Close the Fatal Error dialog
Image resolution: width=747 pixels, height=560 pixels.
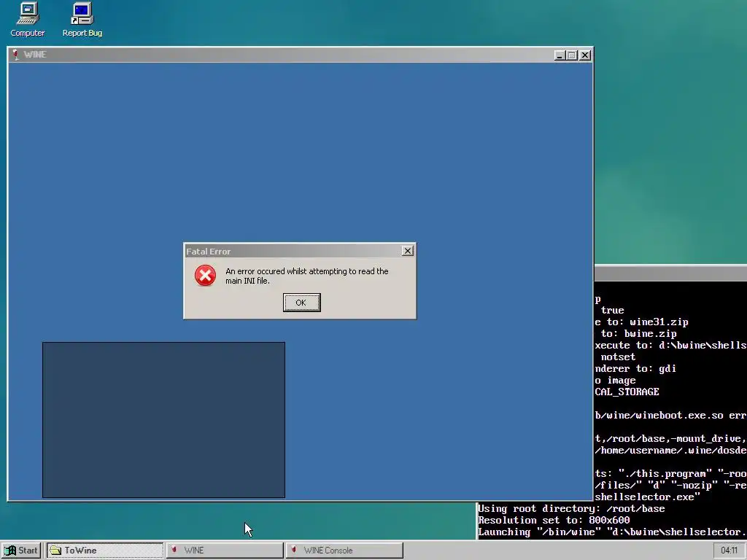point(407,251)
